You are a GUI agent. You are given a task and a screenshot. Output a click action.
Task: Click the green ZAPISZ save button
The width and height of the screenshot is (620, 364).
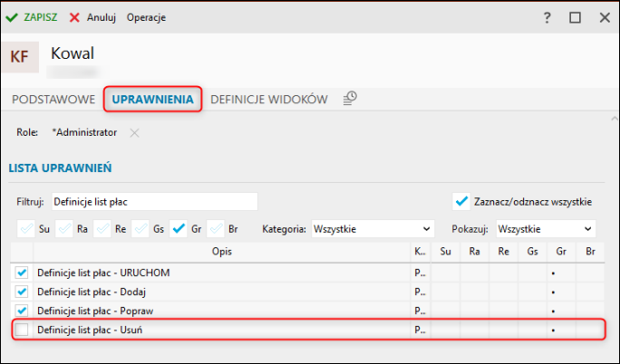point(32,18)
